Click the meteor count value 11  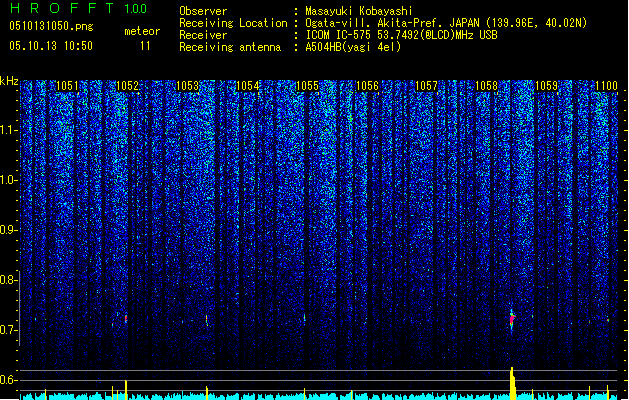tap(145, 46)
